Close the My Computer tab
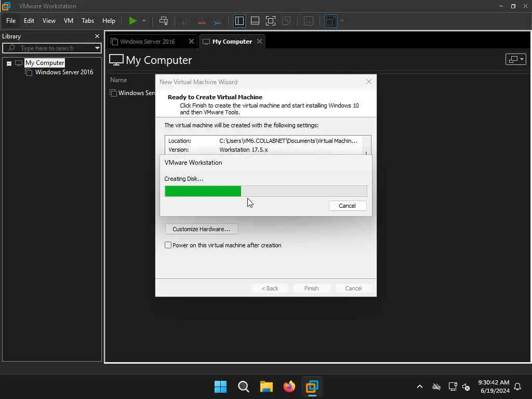Image resolution: width=532 pixels, height=399 pixels. click(260, 41)
